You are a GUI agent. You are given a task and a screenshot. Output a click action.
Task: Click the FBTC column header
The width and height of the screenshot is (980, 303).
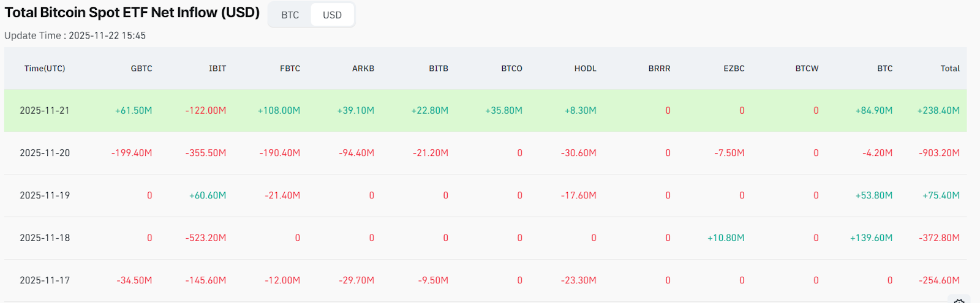[290, 69]
